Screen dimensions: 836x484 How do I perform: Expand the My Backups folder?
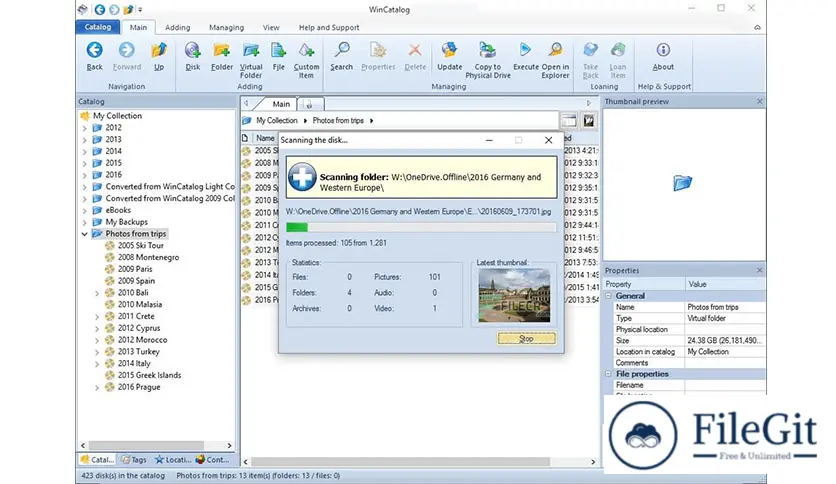(84, 222)
